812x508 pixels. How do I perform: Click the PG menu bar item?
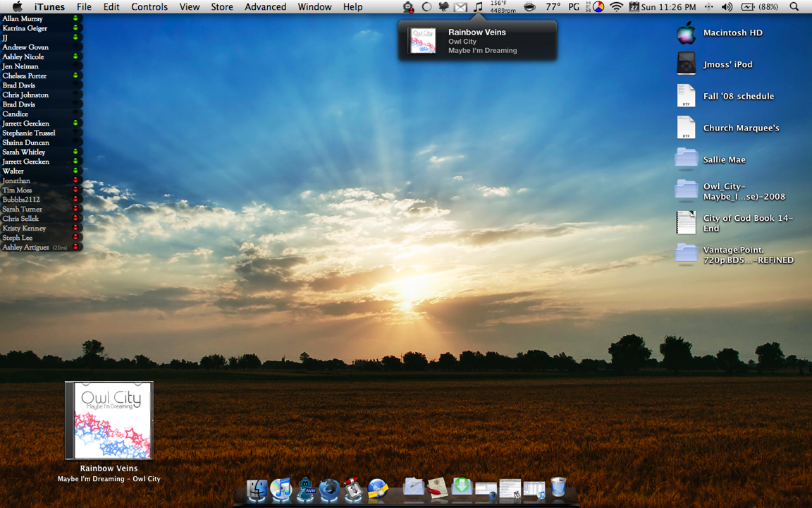pos(574,7)
